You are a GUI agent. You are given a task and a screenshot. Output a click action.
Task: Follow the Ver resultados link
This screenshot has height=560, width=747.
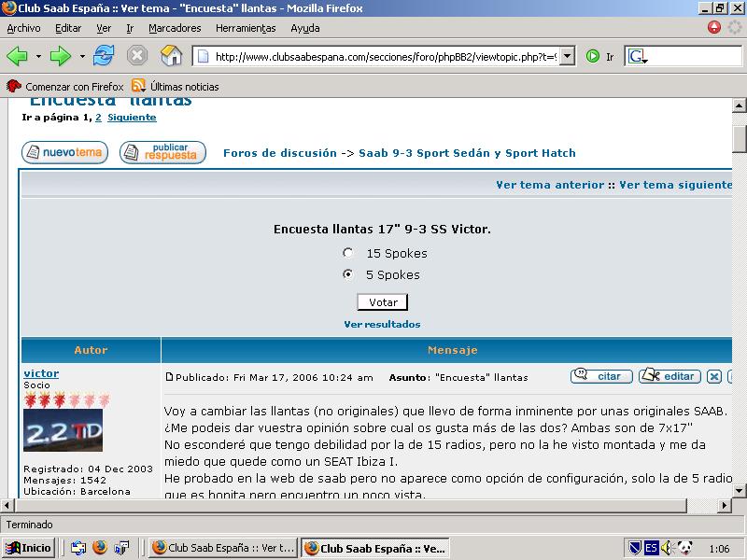tap(382, 324)
